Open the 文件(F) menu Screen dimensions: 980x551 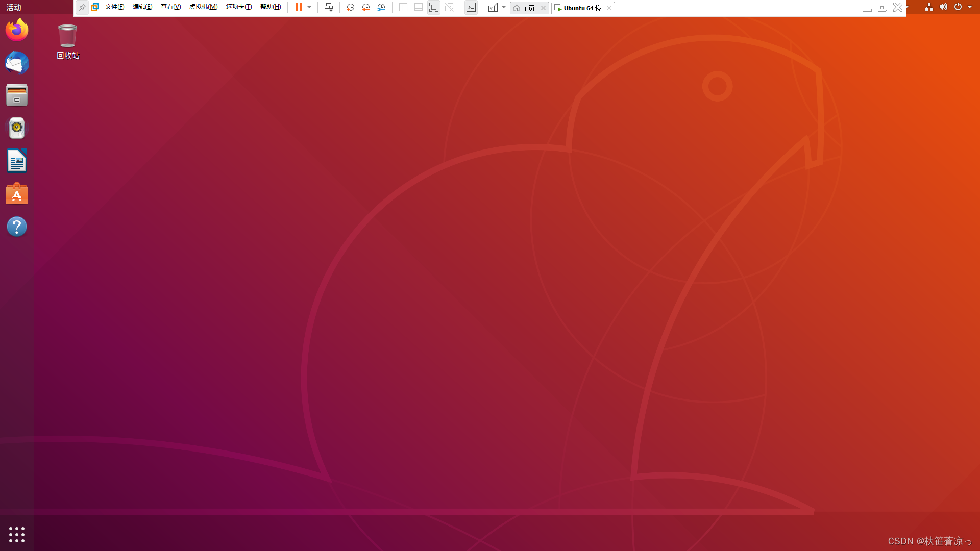pos(114,7)
